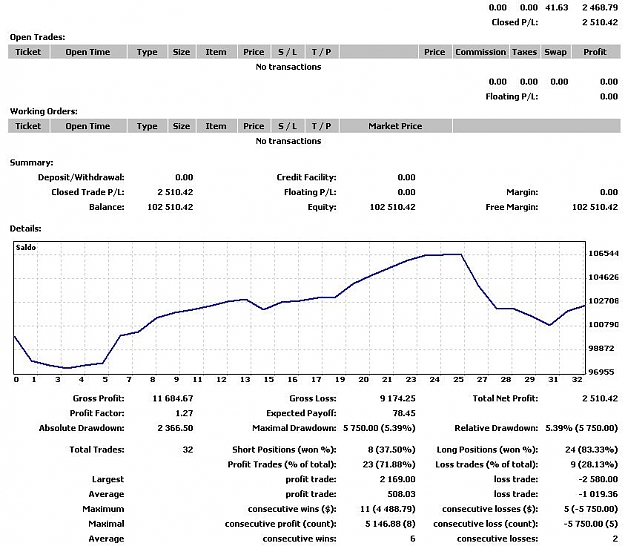Click the 'Market Price' column header
The width and height of the screenshot is (625, 546).
click(395, 126)
